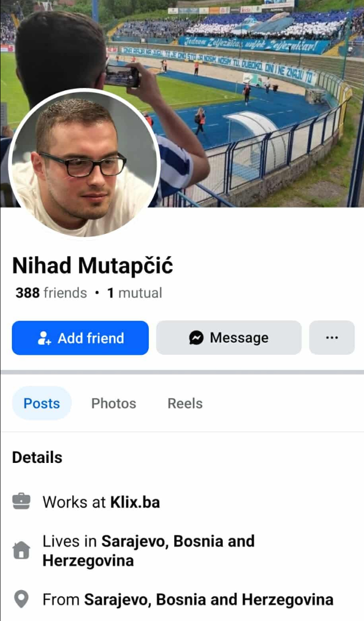364x621 pixels.
Task: Switch to the Photos tab
Action: point(113,403)
